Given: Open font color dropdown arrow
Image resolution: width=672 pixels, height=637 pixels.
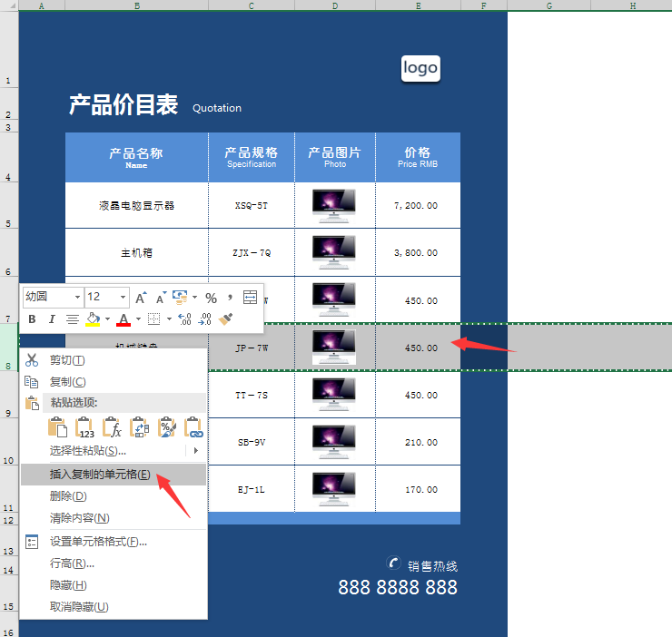Looking at the screenshot, I should (138, 319).
